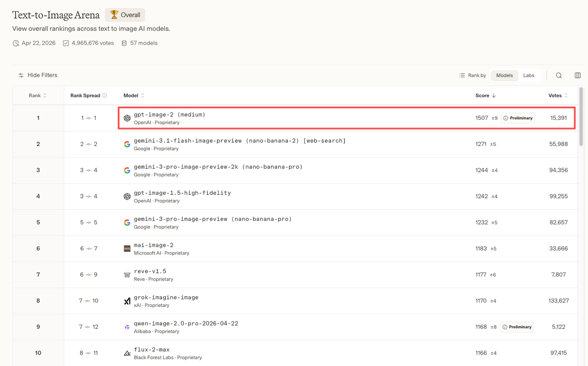588x366 pixels.
Task: Click the Rank Spread column header
Action: coord(89,96)
